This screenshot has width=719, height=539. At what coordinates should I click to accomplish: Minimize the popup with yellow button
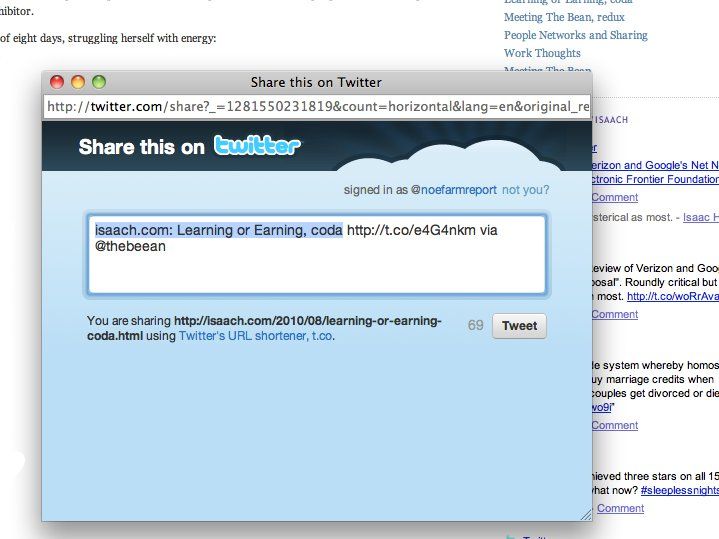pyautogui.click(x=78, y=82)
